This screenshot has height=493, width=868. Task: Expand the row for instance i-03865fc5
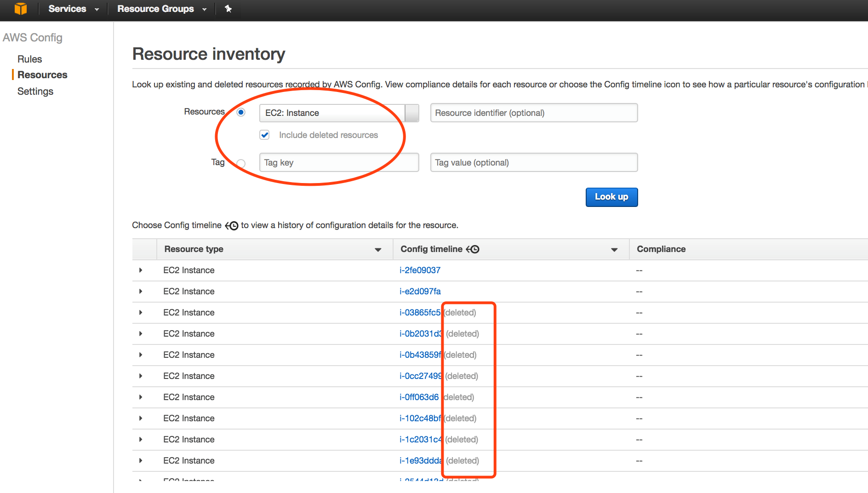[141, 313]
